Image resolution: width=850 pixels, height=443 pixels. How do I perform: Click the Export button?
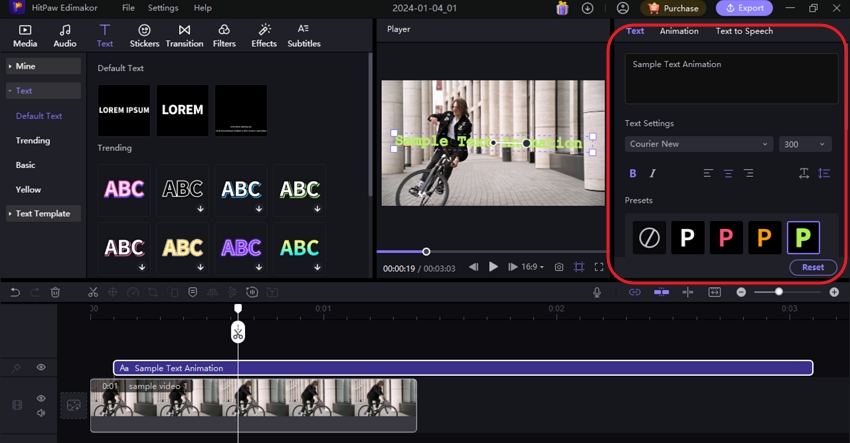(744, 8)
